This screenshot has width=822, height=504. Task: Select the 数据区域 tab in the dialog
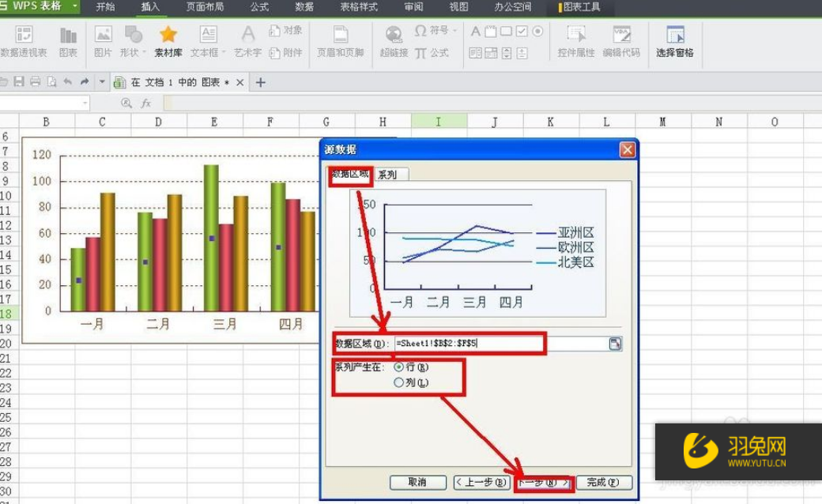[x=349, y=174]
